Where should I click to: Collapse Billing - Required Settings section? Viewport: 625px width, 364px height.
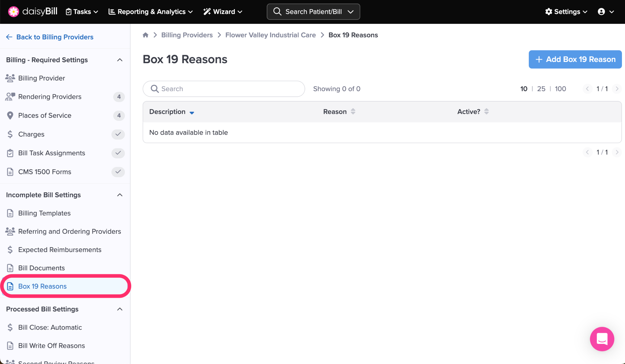pos(120,60)
